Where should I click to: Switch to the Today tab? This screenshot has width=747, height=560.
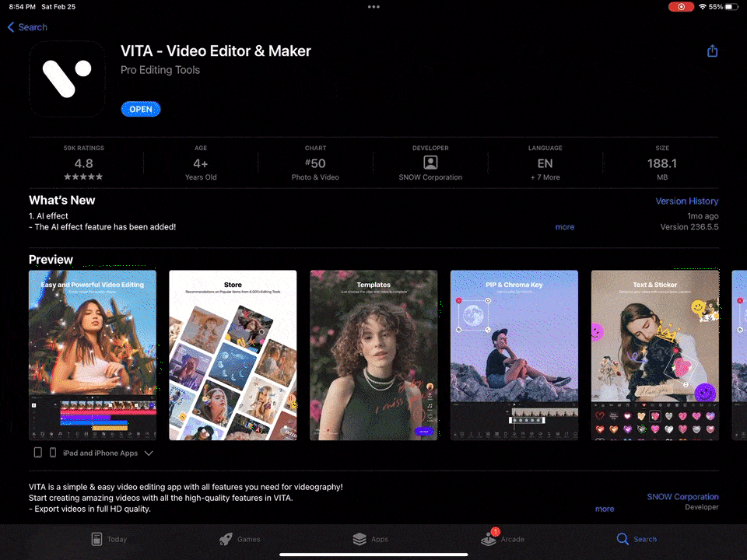click(x=110, y=539)
